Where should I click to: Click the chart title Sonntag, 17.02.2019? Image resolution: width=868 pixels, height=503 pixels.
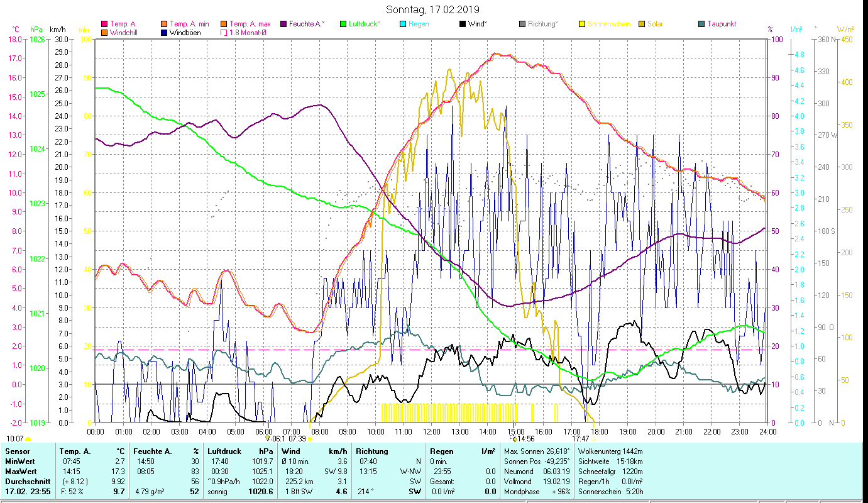[x=432, y=9]
